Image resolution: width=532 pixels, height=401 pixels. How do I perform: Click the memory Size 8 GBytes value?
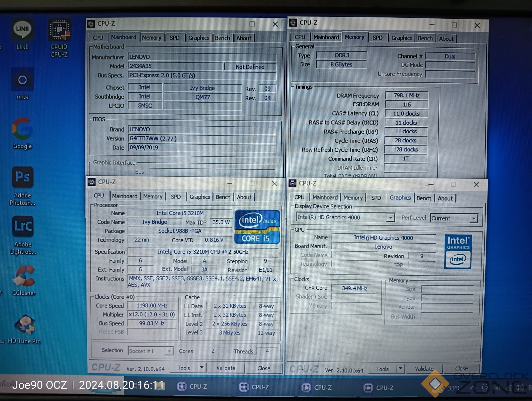click(341, 64)
